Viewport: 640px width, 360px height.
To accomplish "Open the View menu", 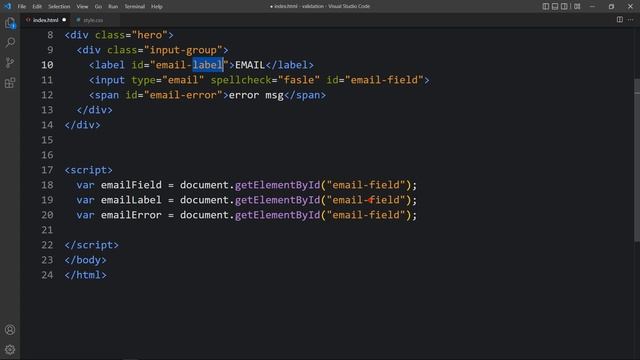I will pos(82,7).
